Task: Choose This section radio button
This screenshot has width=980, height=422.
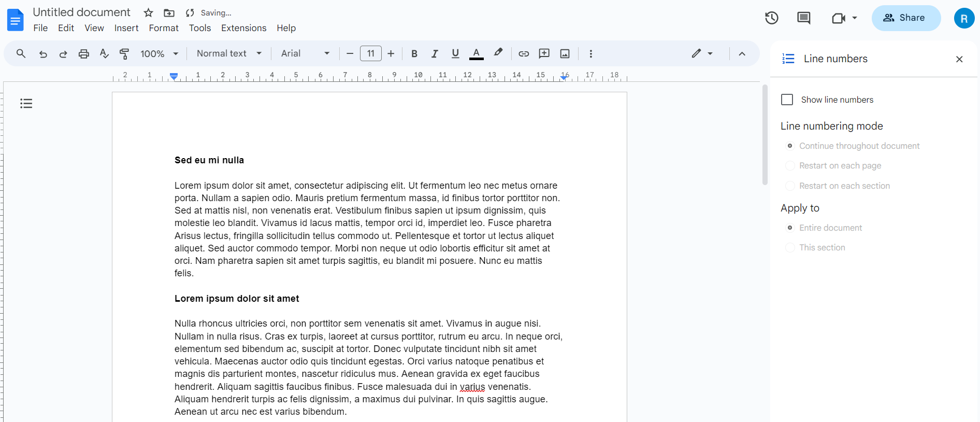Action: [x=790, y=248]
